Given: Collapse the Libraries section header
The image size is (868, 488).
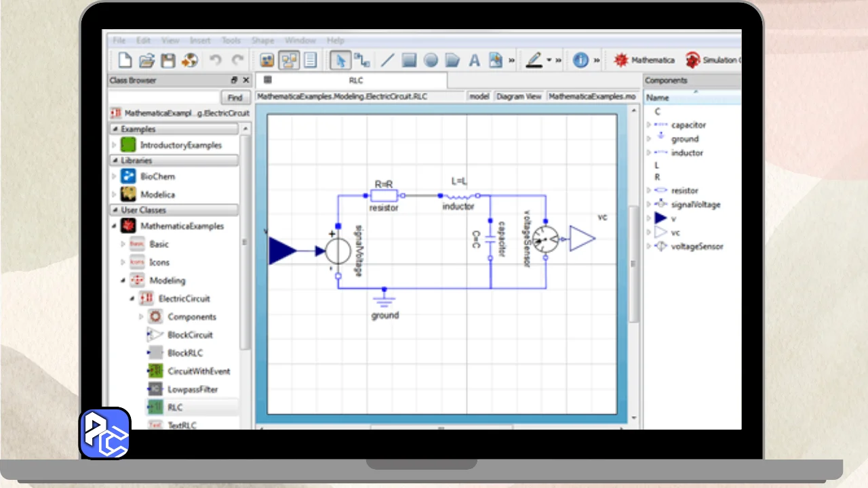Looking at the screenshot, I should (174, 161).
